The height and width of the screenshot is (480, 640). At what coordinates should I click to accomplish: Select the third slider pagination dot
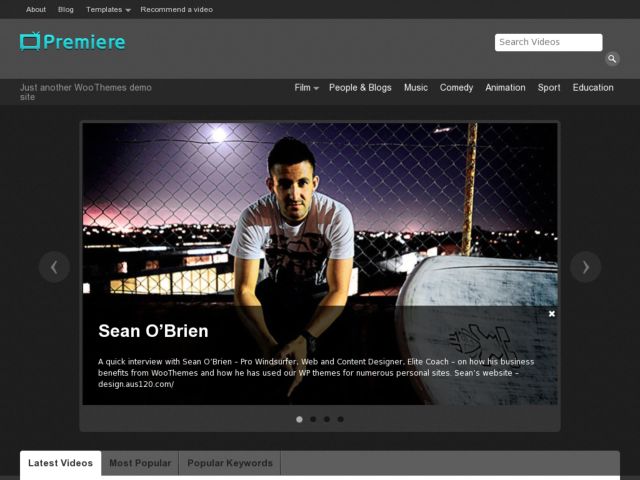[327, 419]
